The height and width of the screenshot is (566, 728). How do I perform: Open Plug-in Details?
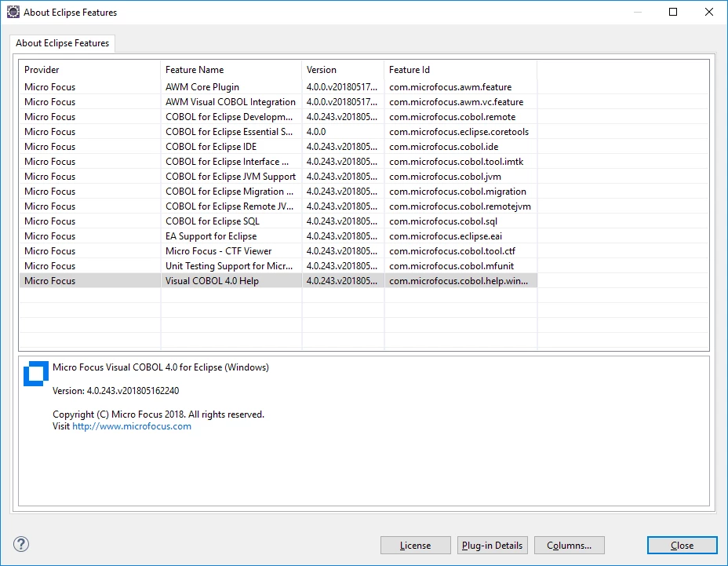[492, 546]
